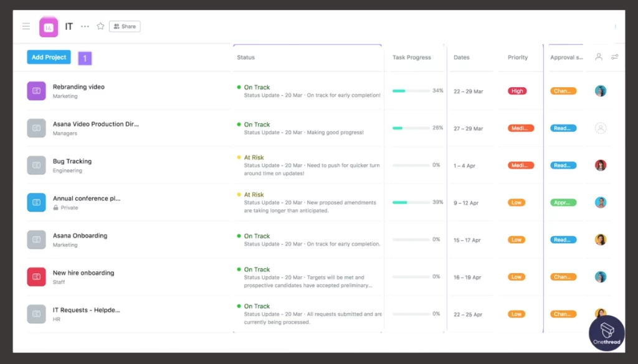Click the purple Rebranding video project icon
The width and height of the screenshot is (638, 364).
36,91
